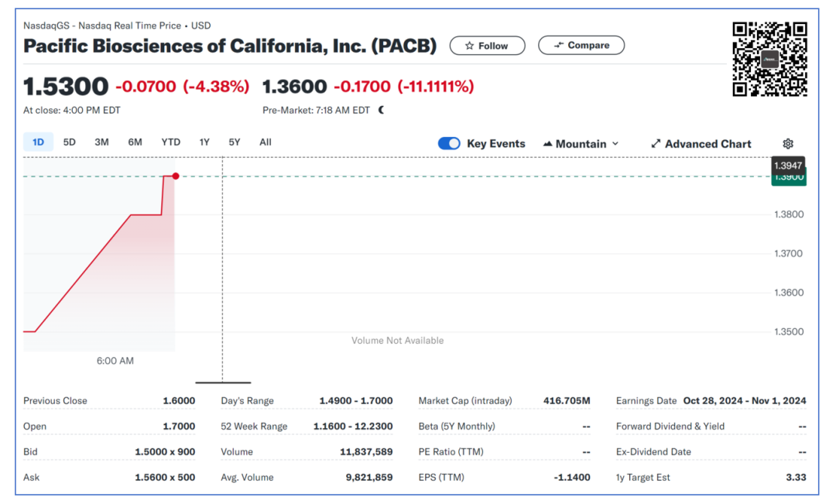This screenshot has height=504, width=836.
Task: Click Day's Range 1.4900 - 1.7000
Action: 355,400
